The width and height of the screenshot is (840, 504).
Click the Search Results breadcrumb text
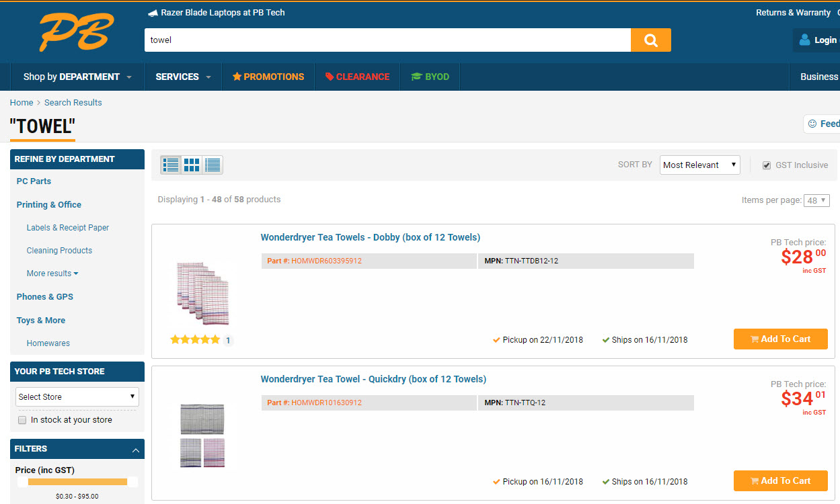pyautogui.click(x=73, y=103)
